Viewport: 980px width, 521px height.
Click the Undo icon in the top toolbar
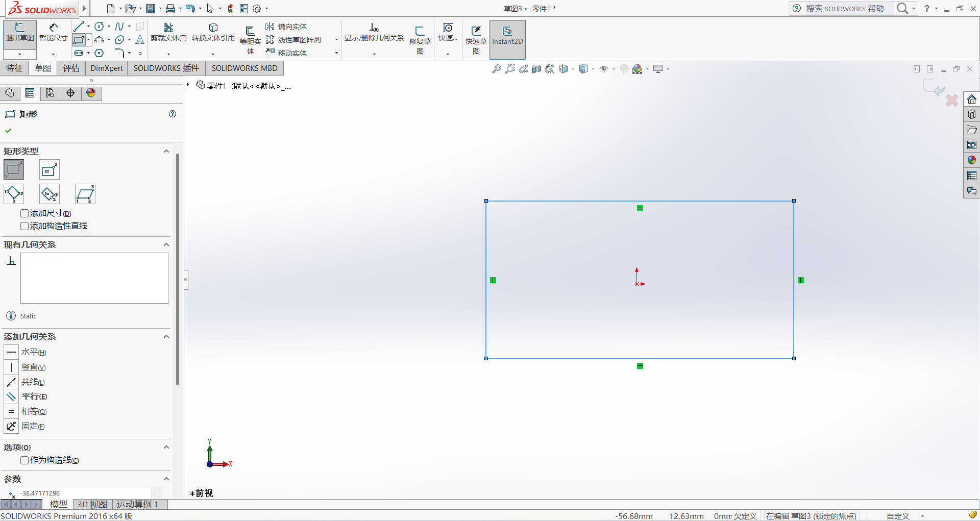190,9
